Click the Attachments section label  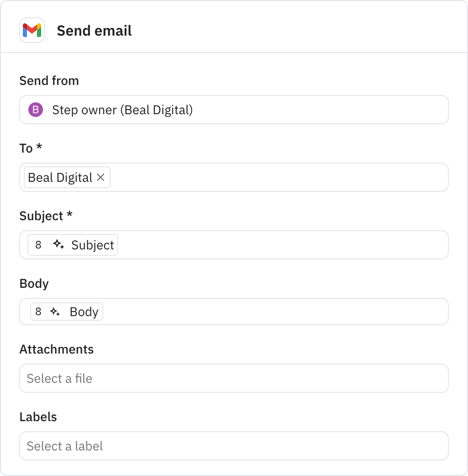[x=56, y=349]
